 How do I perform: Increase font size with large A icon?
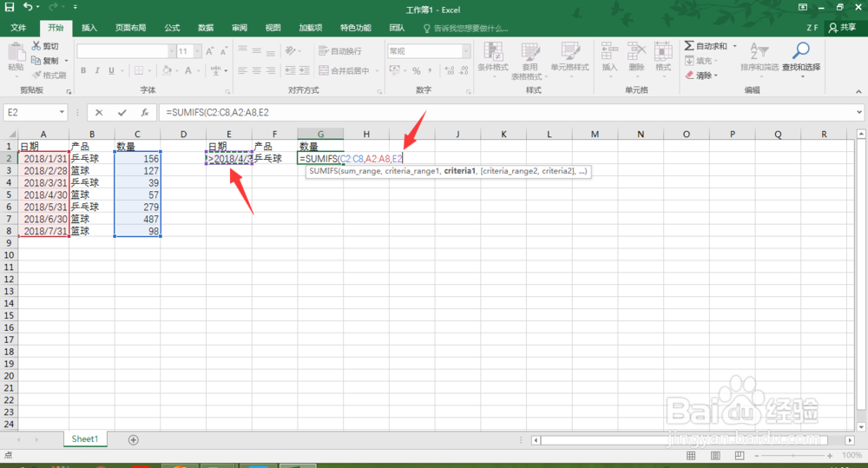click(x=210, y=51)
